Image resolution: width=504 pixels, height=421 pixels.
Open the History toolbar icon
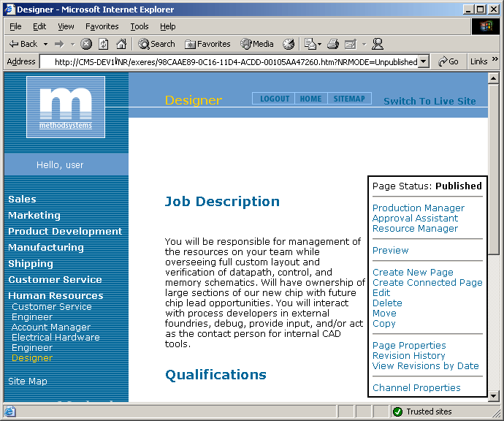coord(289,44)
